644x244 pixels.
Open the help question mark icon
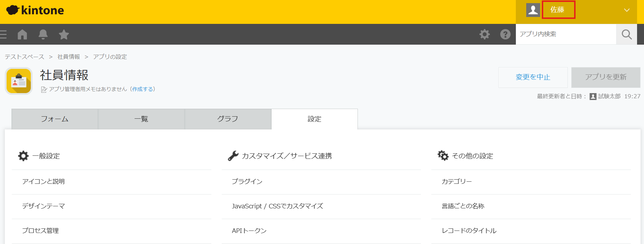point(505,34)
